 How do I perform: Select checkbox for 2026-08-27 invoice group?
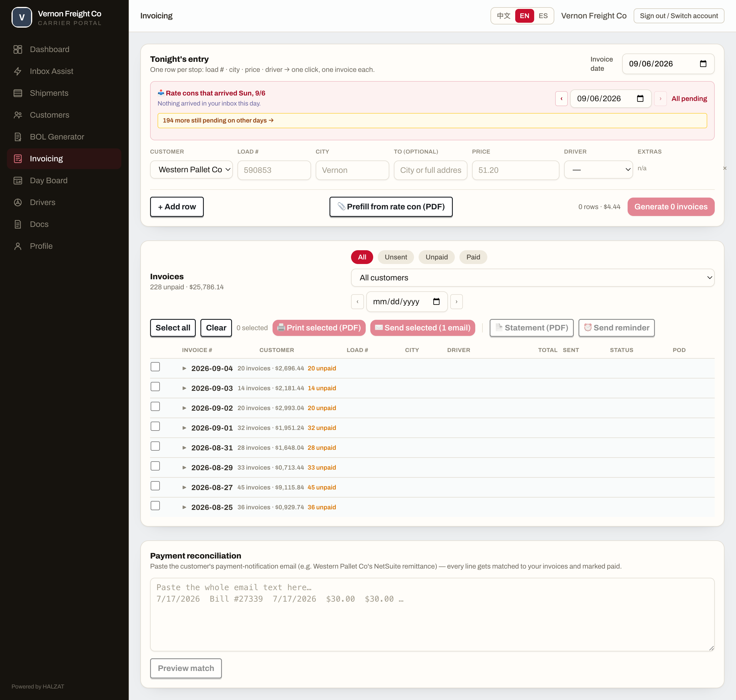tap(155, 486)
